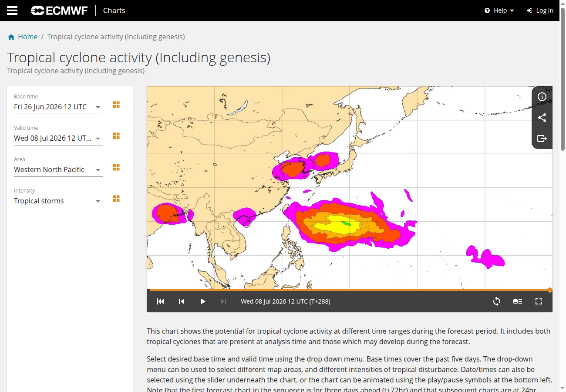Expand Valid time dropdown

58,139
